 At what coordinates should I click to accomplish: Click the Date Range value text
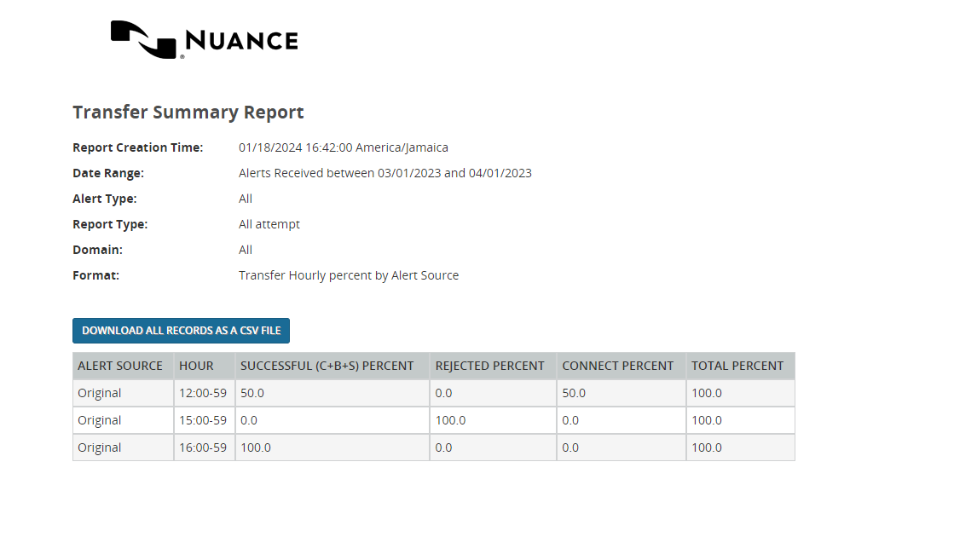(x=385, y=172)
